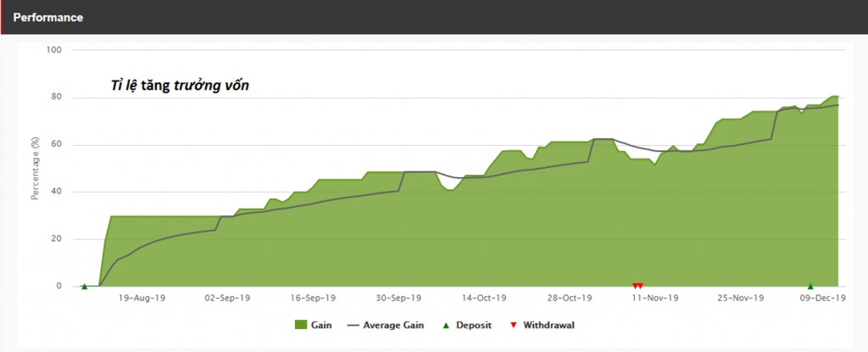The height and width of the screenshot is (352, 868).
Task: Toggle the Gain series via legend label
Action: 322,325
